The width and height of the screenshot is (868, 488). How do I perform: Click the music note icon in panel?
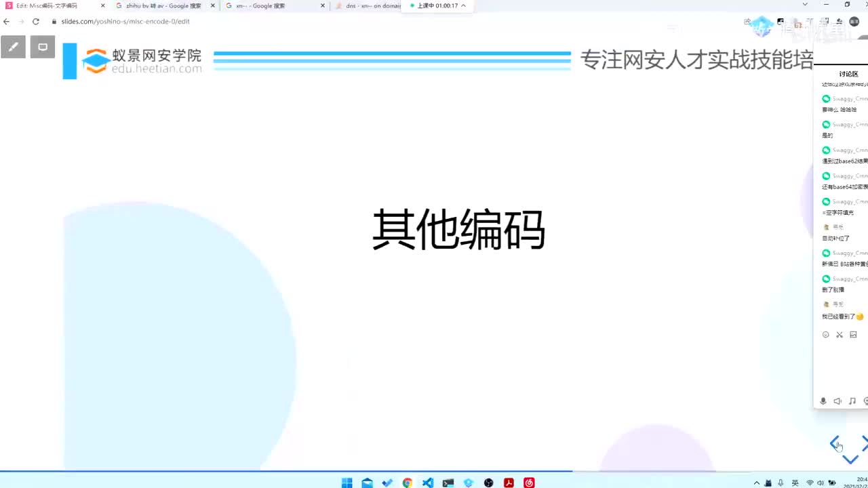[852, 401]
